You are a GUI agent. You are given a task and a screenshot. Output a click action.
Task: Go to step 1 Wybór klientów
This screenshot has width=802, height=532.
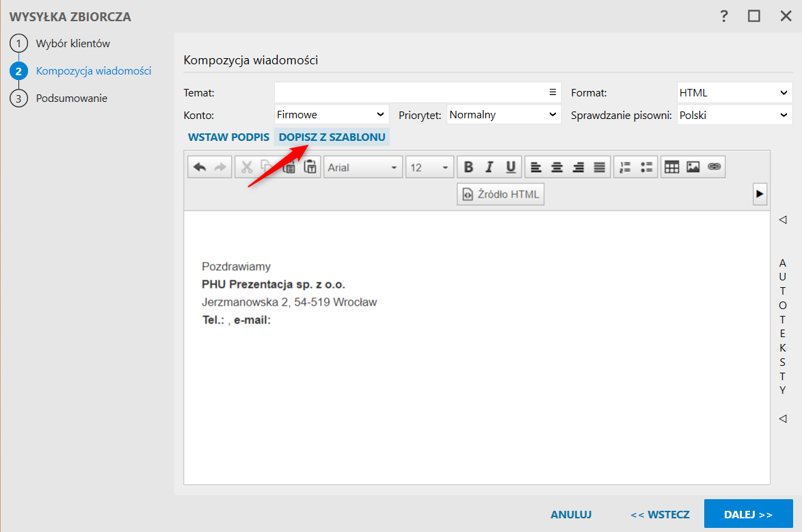tap(60, 44)
